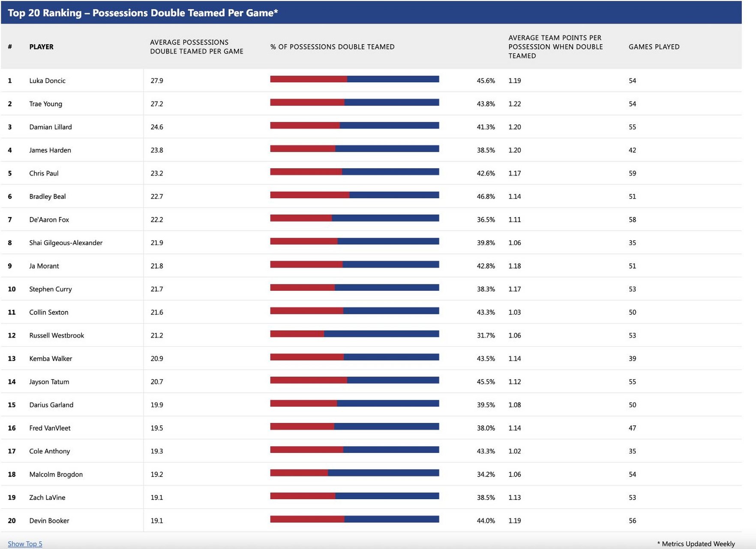Select Chris Paul in the ranking
Screen dimensions: 756x549
[44, 173]
